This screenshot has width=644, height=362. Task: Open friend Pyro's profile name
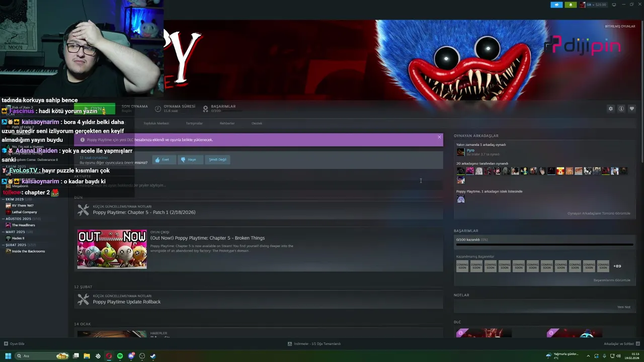click(470, 150)
